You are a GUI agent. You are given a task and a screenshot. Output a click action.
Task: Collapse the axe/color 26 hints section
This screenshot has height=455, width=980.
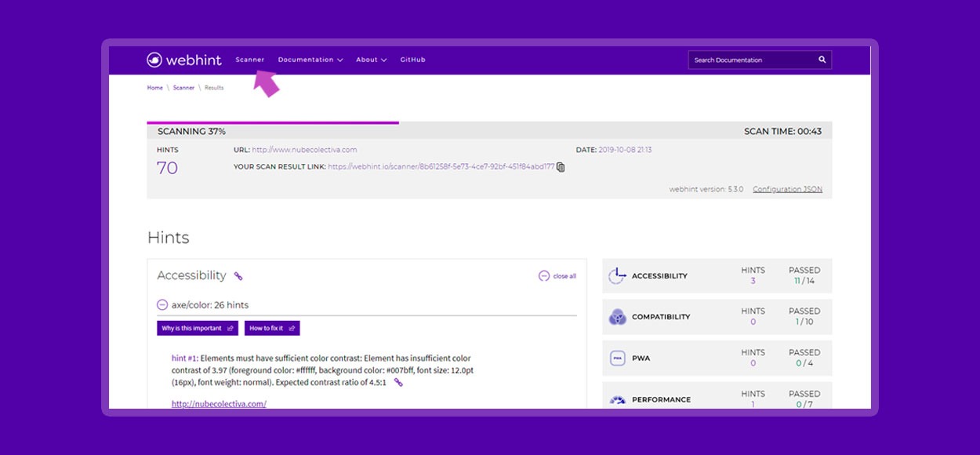(162, 305)
